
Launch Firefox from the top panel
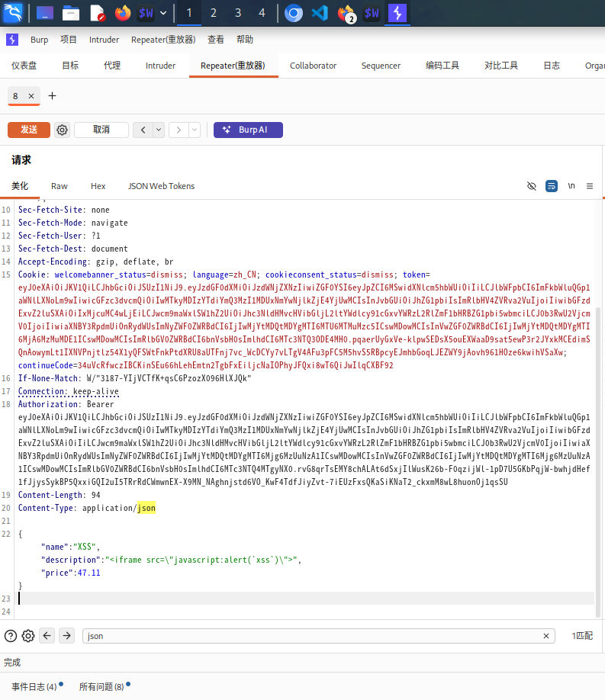click(x=122, y=13)
